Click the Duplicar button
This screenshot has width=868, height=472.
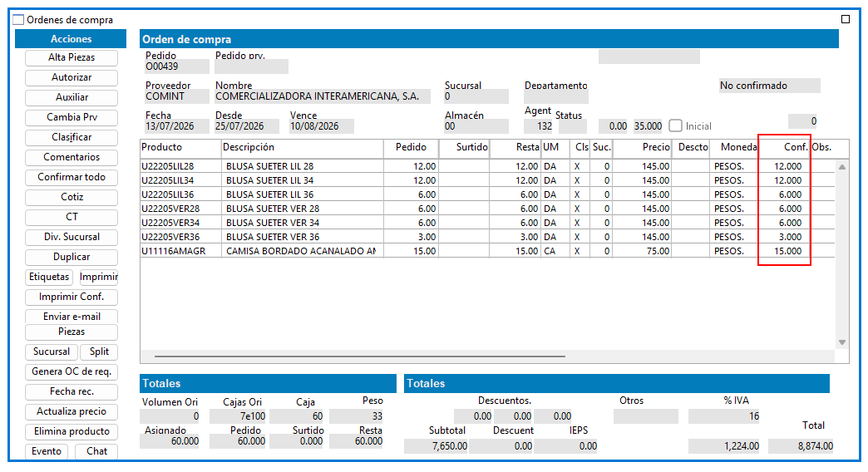coord(72,257)
